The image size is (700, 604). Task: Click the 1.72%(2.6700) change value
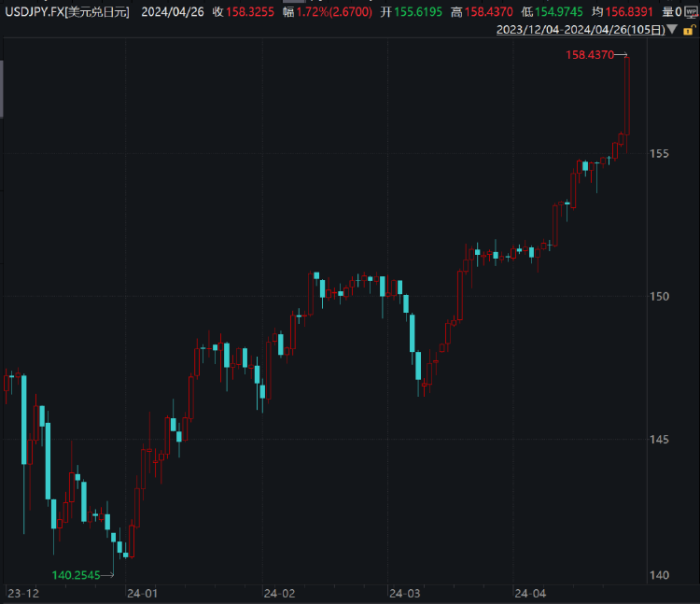tap(334, 12)
